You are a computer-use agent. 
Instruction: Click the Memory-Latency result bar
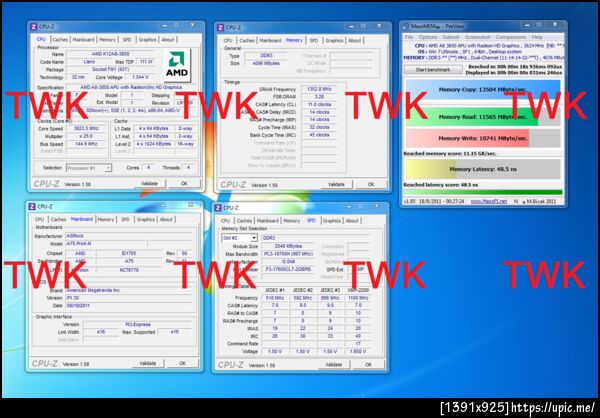483,169
